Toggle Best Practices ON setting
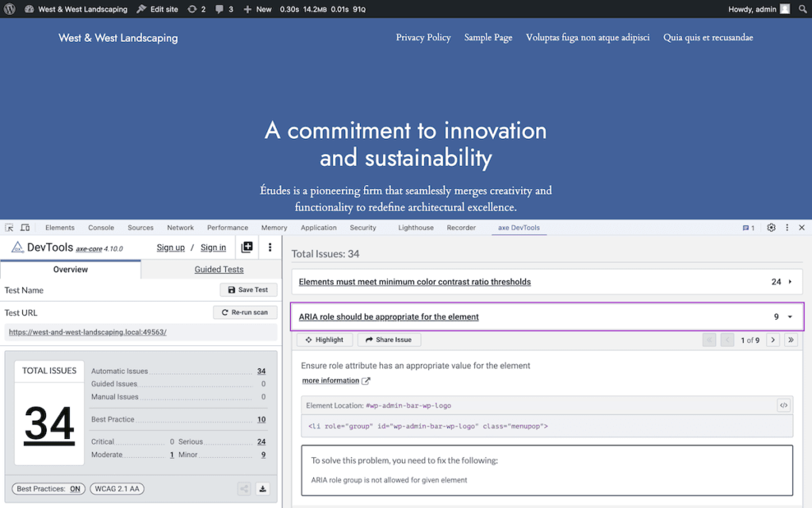This screenshot has width=812, height=508. pyautogui.click(x=48, y=489)
